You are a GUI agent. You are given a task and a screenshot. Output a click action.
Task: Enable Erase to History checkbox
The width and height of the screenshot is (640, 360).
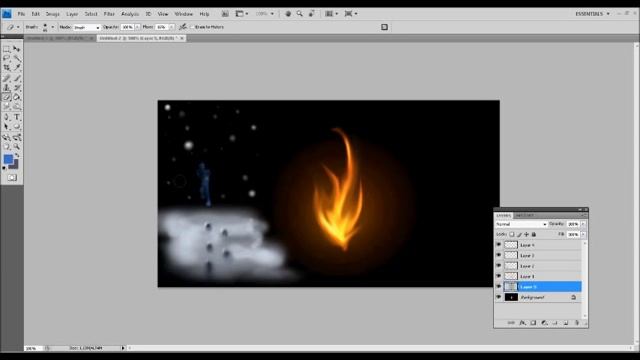(192, 27)
